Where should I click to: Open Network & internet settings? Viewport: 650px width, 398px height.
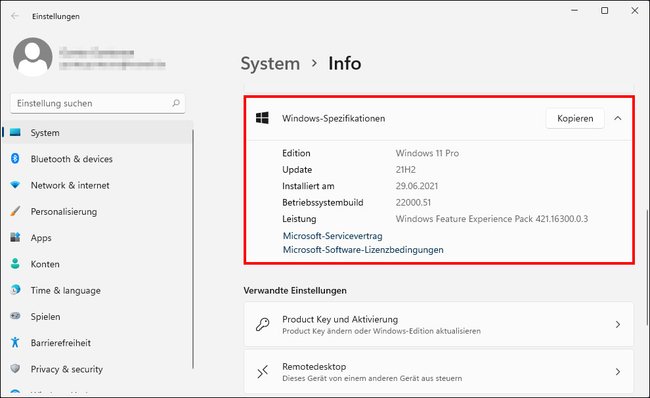(x=97, y=185)
